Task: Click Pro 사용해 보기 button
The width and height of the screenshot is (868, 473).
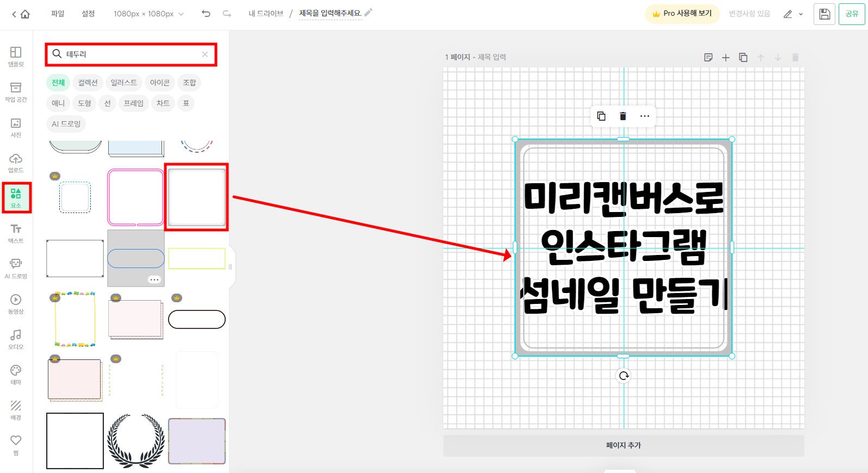Action: pos(682,14)
